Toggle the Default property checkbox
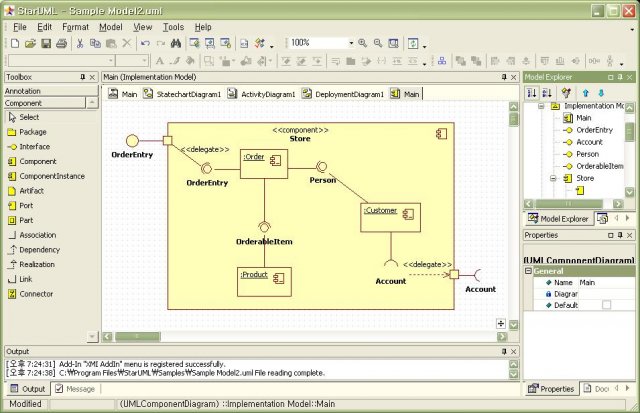640x413 pixels. [606, 305]
